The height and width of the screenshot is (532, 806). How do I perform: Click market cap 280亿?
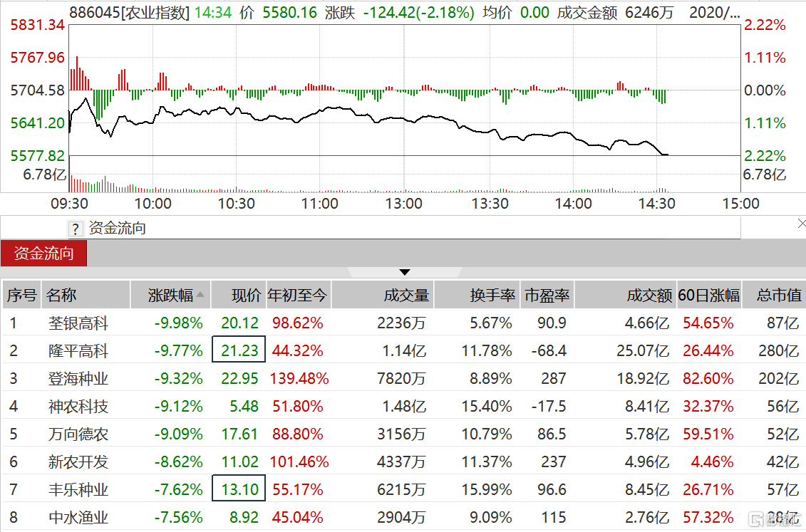pos(779,350)
